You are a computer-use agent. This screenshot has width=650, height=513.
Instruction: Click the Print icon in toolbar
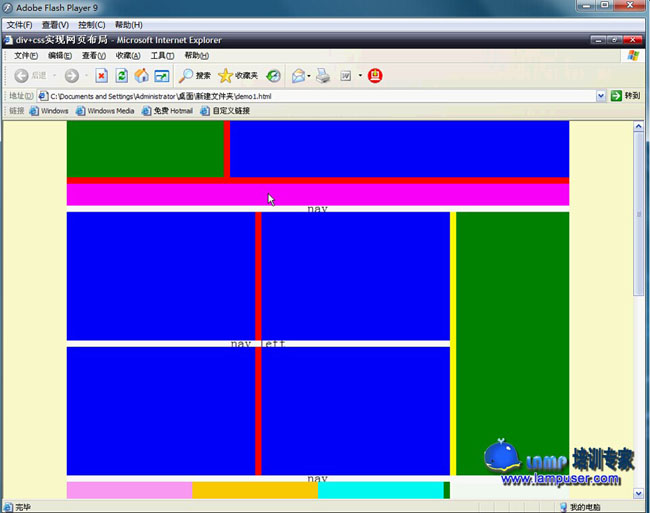[x=323, y=76]
